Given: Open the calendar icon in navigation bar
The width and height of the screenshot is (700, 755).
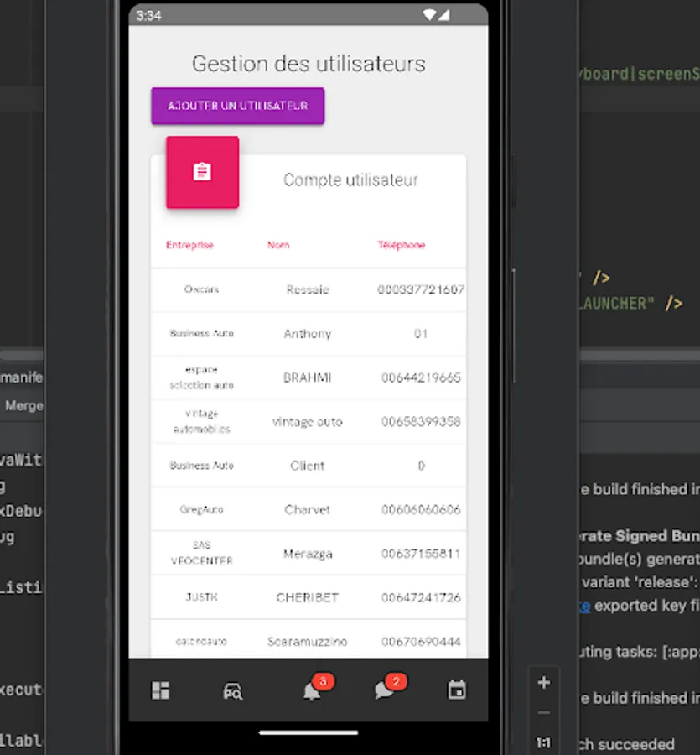Looking at the screenshot, I should 457,689.
